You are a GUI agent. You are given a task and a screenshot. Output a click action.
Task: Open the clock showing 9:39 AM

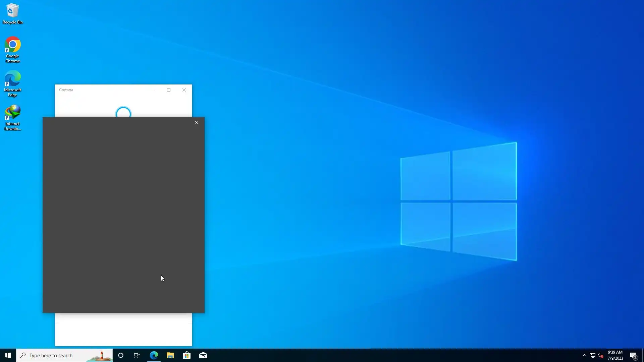(615, 355)
